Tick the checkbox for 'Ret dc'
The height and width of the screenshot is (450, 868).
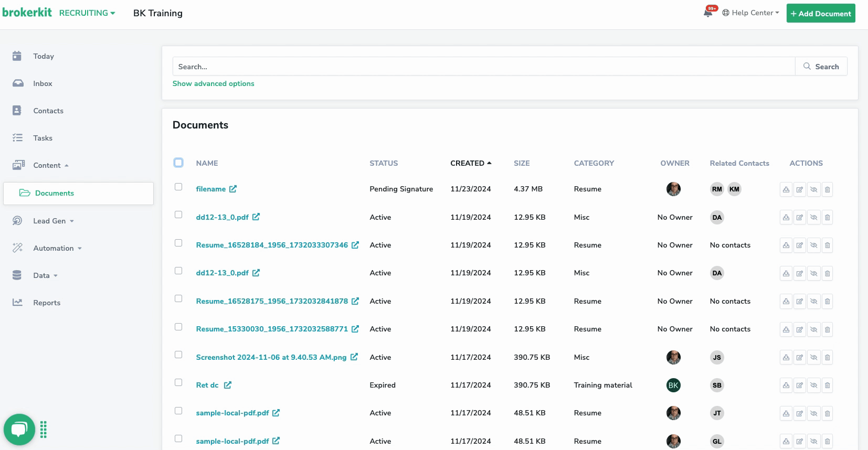(x=178, y=383)
